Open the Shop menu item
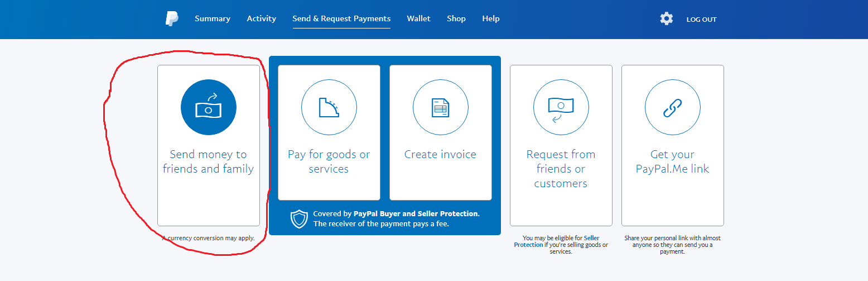This screenshot has height=281, width=868. pos(456,18)
